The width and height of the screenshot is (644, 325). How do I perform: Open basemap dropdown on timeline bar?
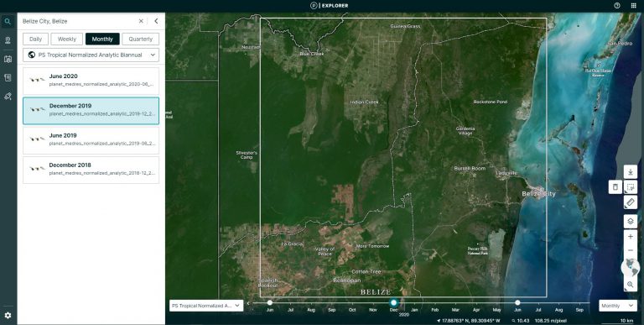[206, 306]
